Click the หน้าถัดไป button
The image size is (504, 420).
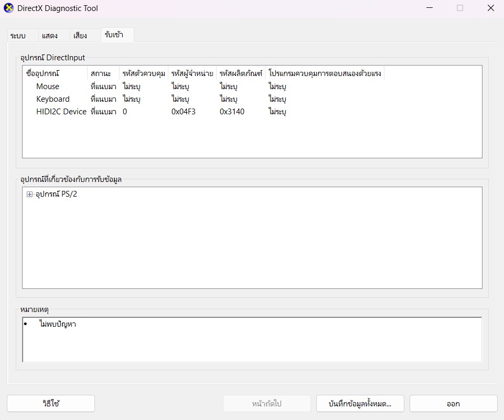[x=266, y=404]
